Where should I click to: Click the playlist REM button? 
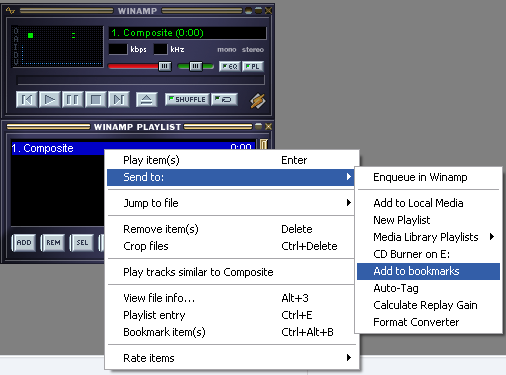[53, 243]
